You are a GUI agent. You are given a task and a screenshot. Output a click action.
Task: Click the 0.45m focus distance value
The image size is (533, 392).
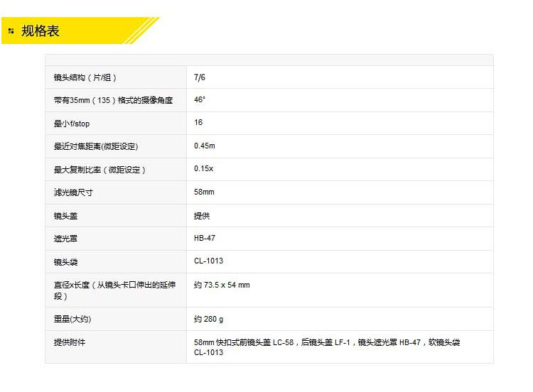click(x=205, y=146)
